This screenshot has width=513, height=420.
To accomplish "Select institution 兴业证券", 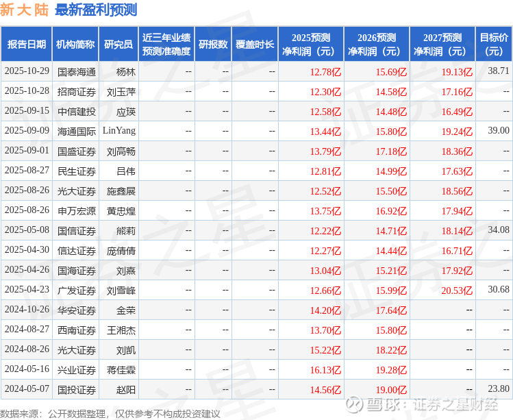I will click(x=77, y=370).
